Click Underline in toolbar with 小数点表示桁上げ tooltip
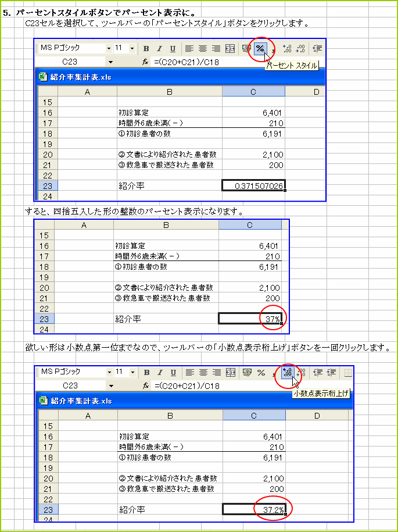The image size is (398, 532). tap(173, 373)
